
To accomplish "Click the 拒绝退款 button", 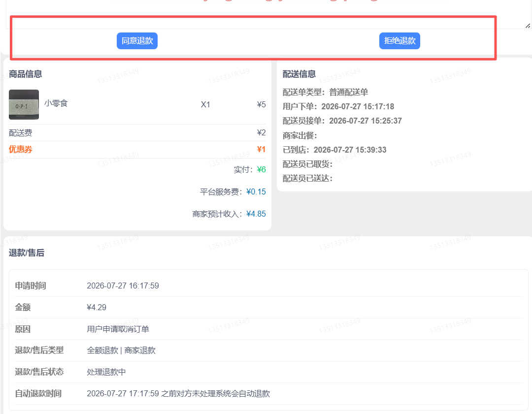I will point(399,41).
